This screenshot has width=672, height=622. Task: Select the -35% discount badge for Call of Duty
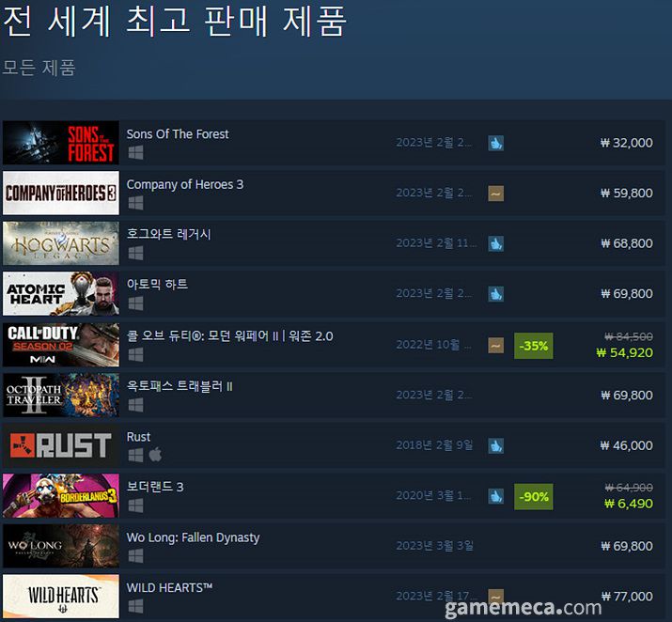(534, 346)
